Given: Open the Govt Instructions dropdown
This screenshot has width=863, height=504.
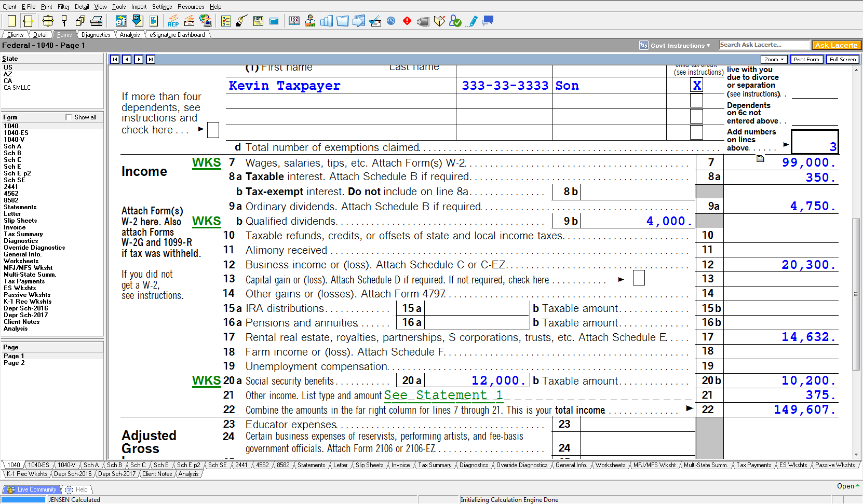Looking at the screenshot, I should click(x=675, y=45).
